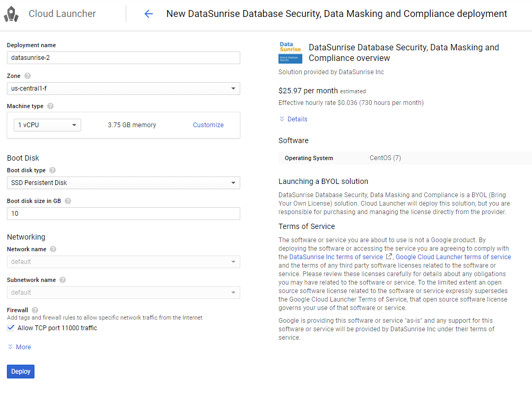The height and width of the screenshot is (397, 532).
Task: Open the SSD Persistent Disk dropdown
Action: pyautogui.click(x=124, y=183)
